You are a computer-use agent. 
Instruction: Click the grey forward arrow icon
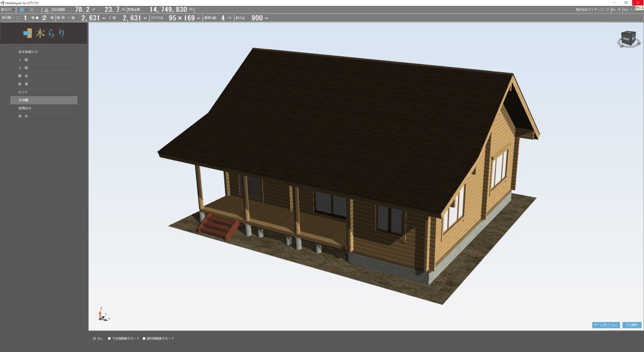coord(33,10)
